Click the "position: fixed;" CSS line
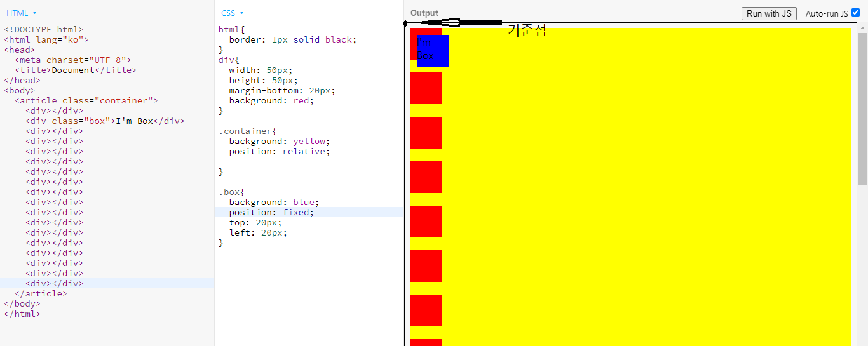 (x=272, y=212)
